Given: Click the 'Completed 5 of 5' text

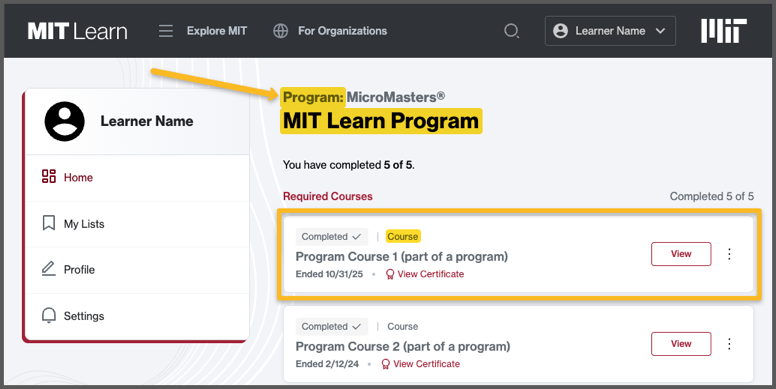Looking at the screenshot, I should tap(712, 196).
